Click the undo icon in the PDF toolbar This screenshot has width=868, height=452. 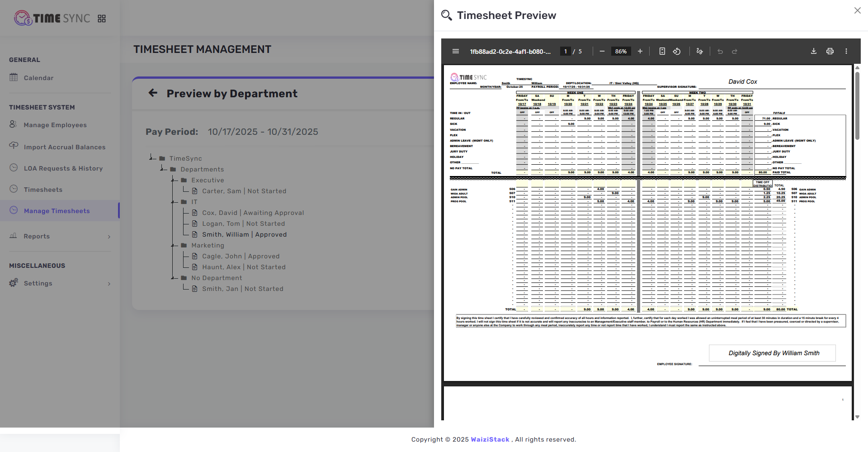point(720,51)
